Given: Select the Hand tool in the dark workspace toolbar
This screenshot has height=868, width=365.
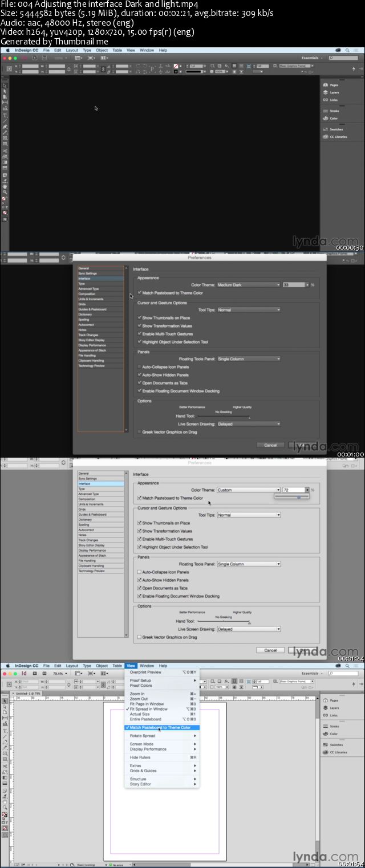Looking at the screenshot, I should (5, 187).
